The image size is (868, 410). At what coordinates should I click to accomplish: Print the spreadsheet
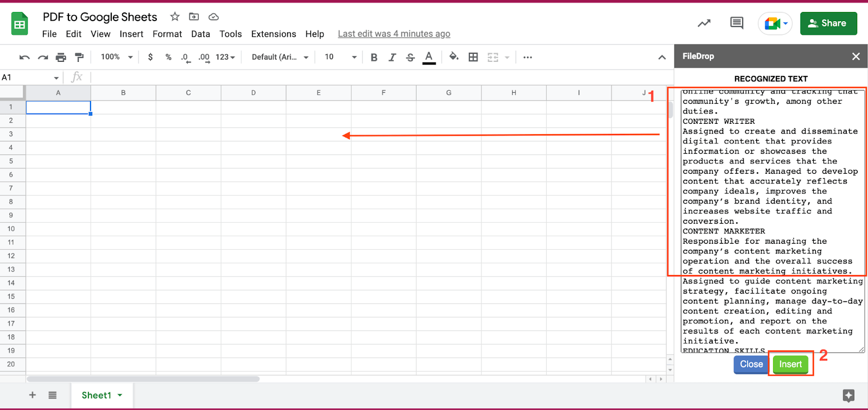coord(61,57)
